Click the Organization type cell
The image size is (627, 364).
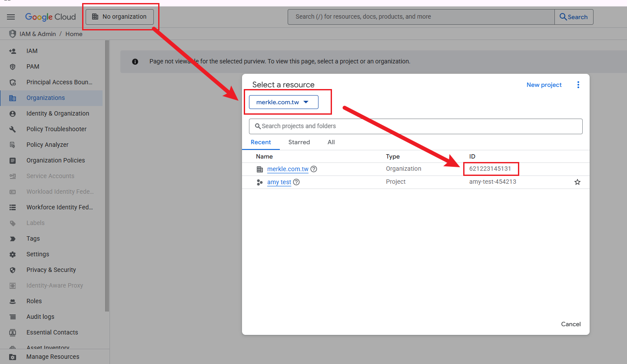[404, 169]
